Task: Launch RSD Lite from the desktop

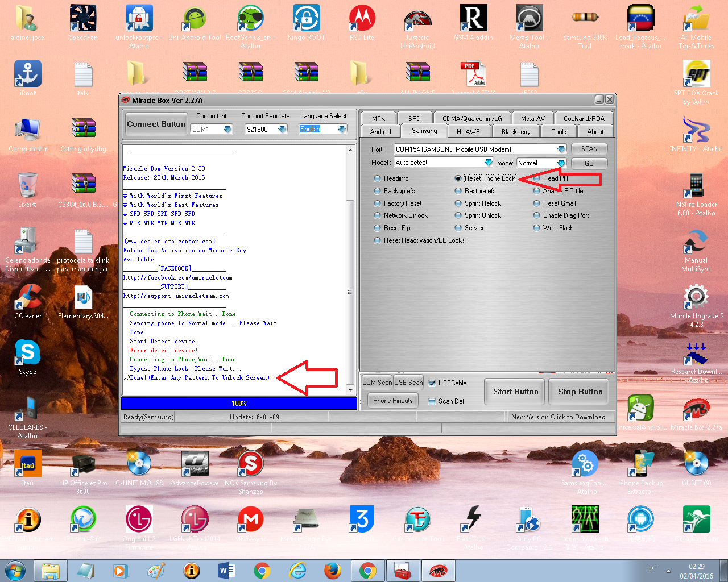Action: tap(362, 23)
